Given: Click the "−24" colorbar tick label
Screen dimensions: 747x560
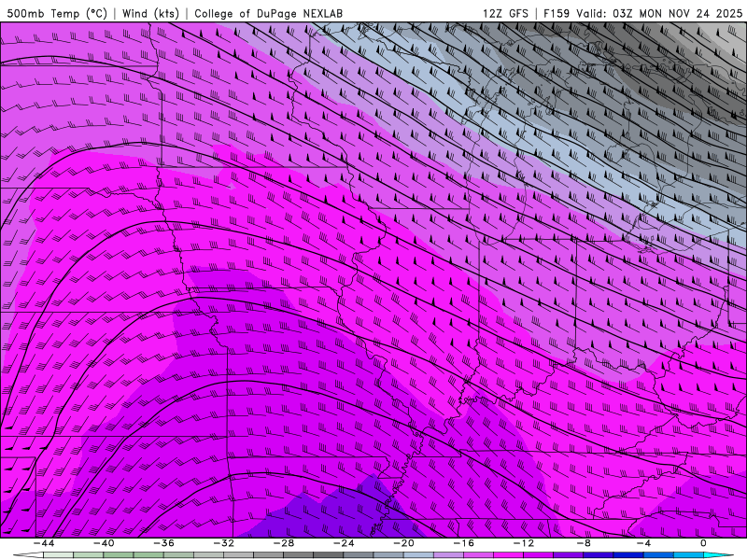Looking at the screenshot, I should [x=344, y=543].
